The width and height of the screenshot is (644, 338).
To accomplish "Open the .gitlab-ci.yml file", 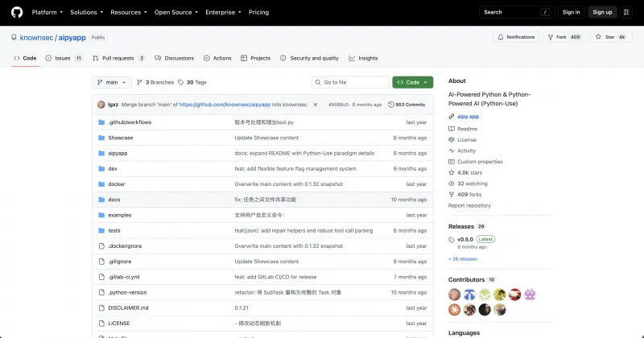I will point(124,277).
